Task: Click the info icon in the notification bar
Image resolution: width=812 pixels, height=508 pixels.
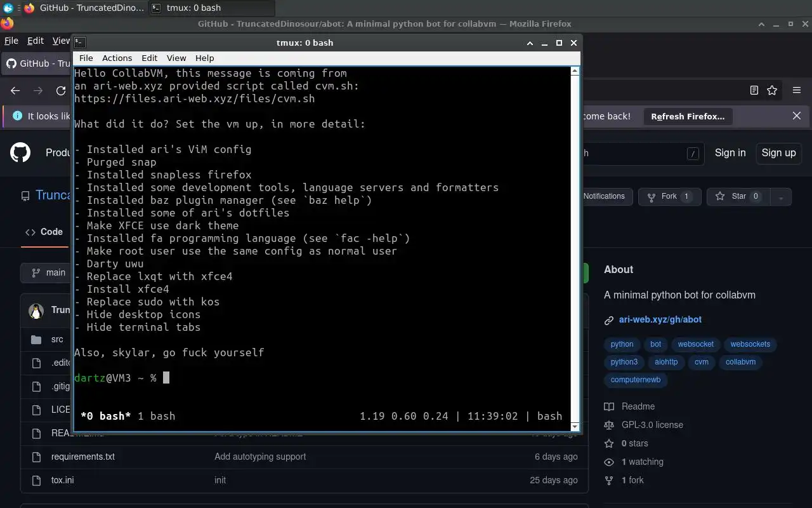Action: 17,116
